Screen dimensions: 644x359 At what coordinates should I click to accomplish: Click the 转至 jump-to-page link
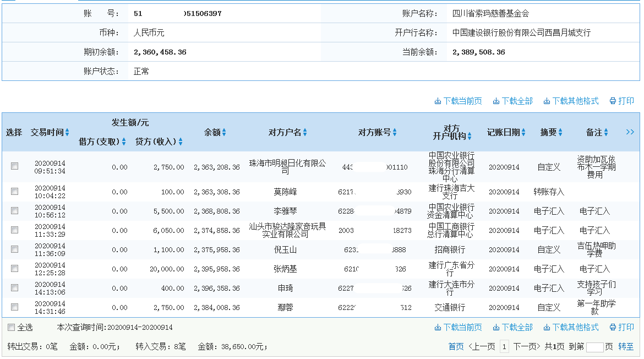click(x=626, y=345)
